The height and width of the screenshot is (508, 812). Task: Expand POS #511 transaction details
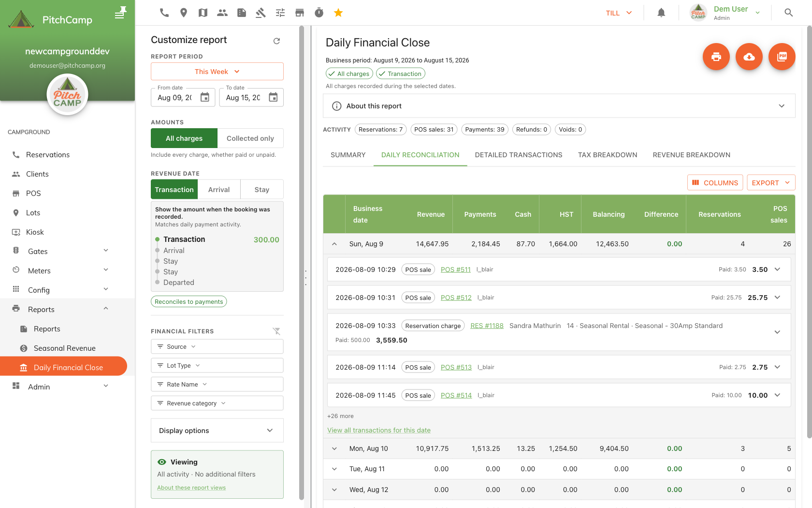pos(778,269)
